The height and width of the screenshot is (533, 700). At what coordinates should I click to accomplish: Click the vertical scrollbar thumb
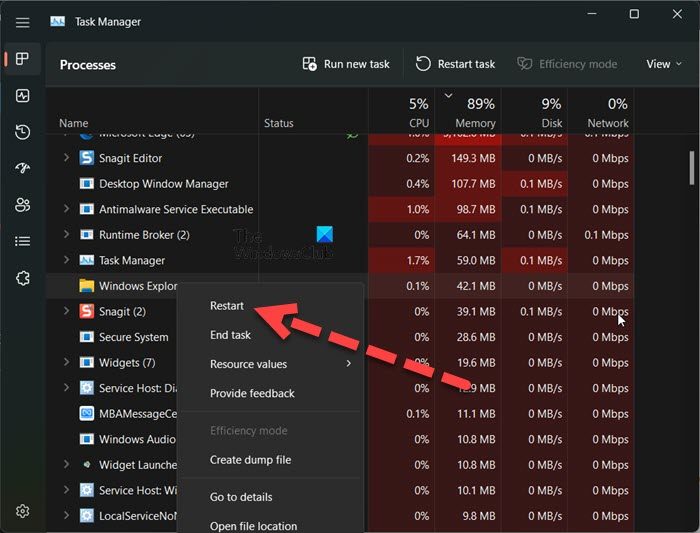point(692,168)
